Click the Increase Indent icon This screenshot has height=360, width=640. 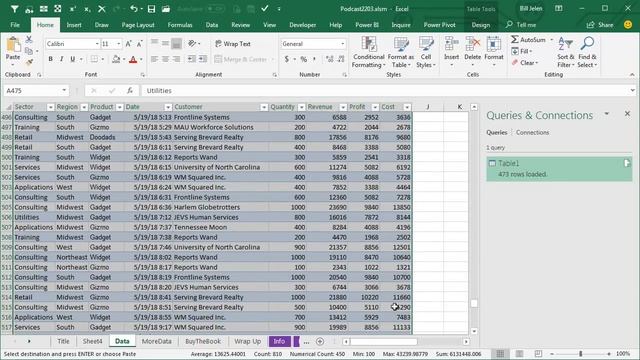click(203, 59)
